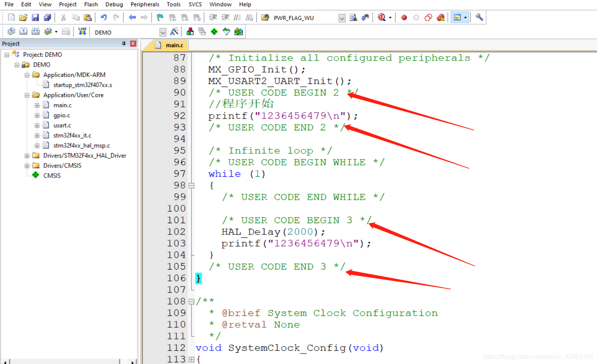Open the window layout dropdown arrow

(x=465, y=17)
